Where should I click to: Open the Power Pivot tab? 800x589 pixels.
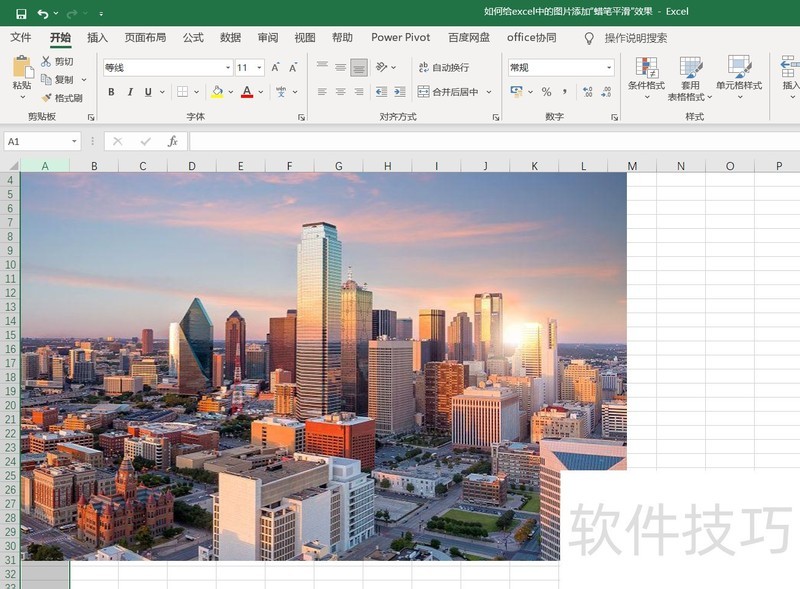(399, 37)
